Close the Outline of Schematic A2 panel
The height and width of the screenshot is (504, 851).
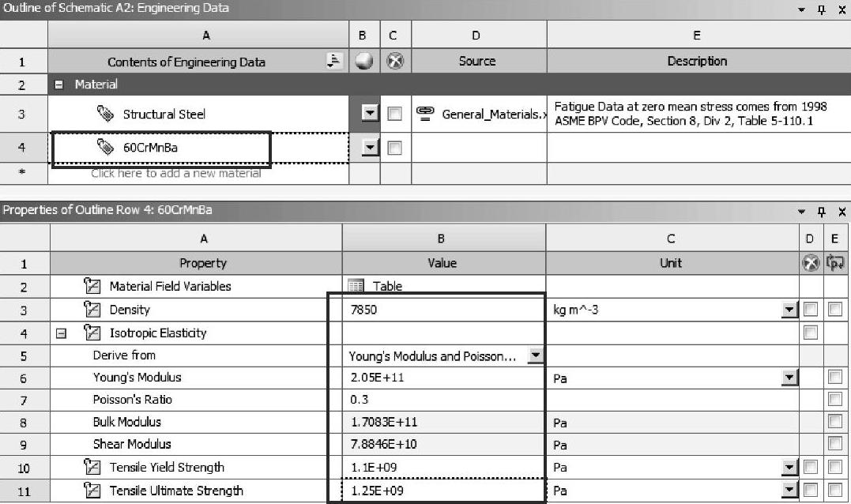click(x=842, y=9)
